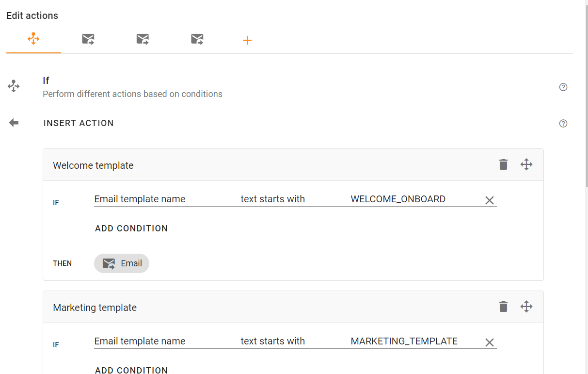Remove the WELCOME_ONBOARD condition

490,200
